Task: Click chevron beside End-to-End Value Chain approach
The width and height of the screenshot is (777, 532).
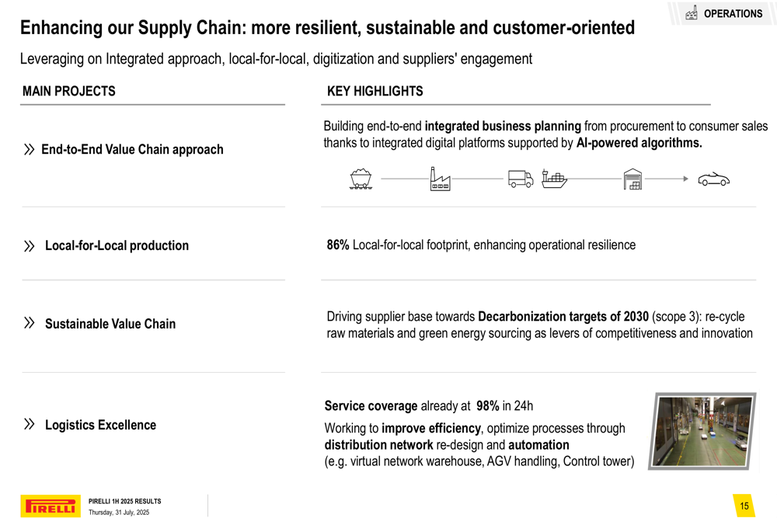Action: (29, 149)
